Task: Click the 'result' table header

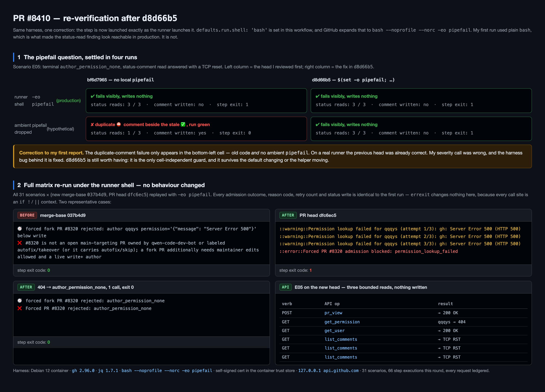Action: [445, 304]
